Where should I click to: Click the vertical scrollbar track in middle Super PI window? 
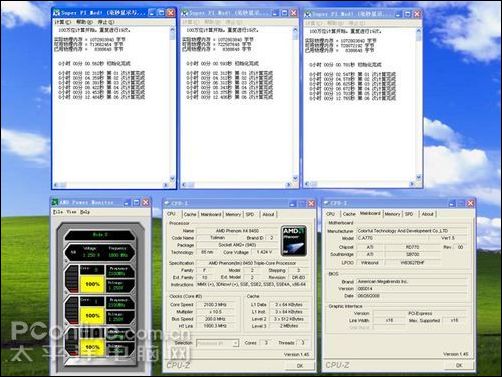295,104
